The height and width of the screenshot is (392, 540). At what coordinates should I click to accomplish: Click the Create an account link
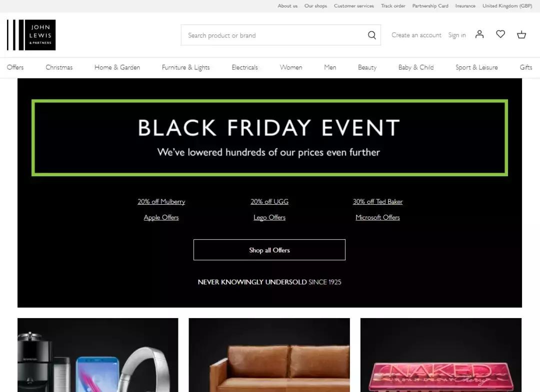tap(416, 35)
